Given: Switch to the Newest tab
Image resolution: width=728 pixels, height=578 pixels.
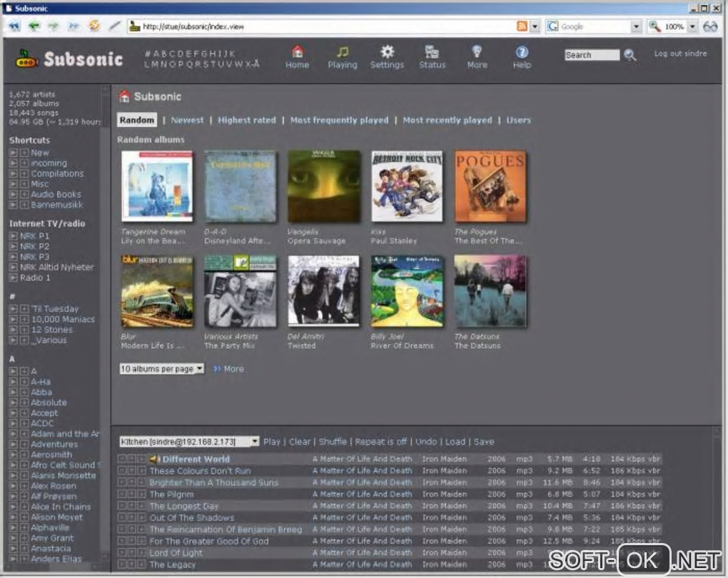Looking at the screenshot, I should 187,121.
